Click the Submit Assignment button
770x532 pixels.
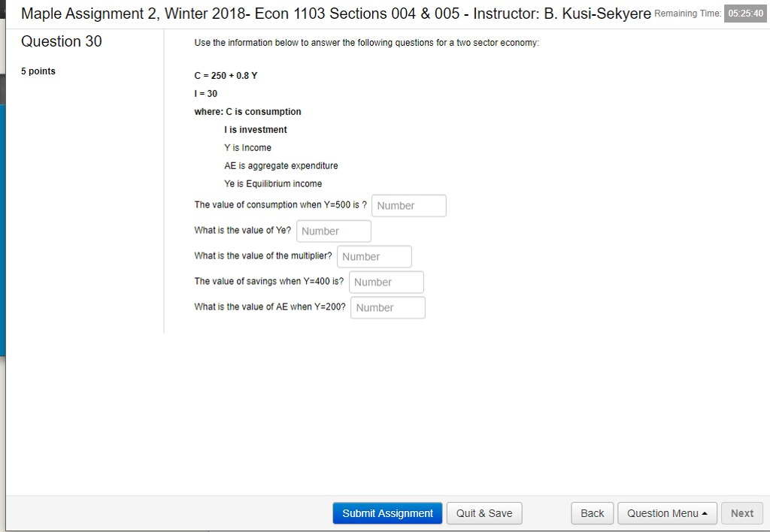point(387,513)
